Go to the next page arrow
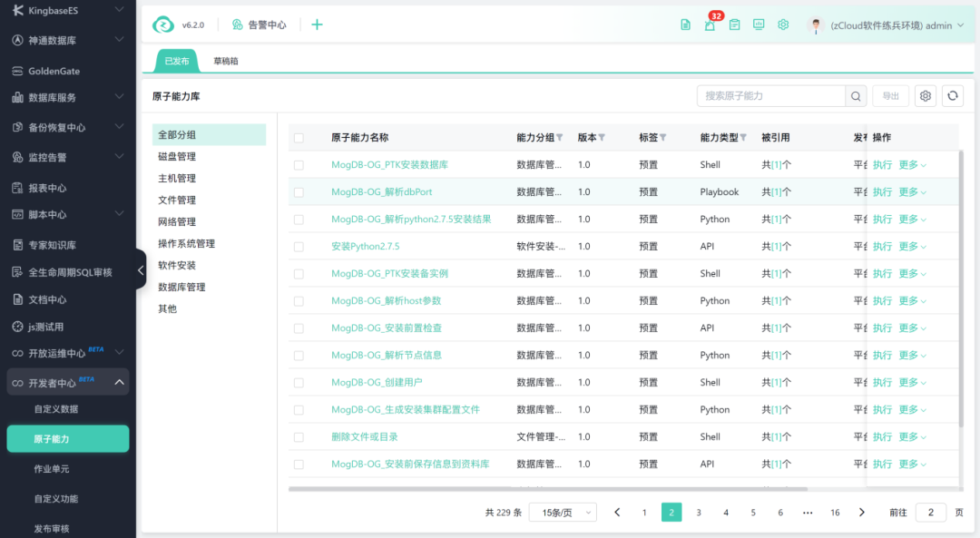980x538 pixels. click(862, 513)
